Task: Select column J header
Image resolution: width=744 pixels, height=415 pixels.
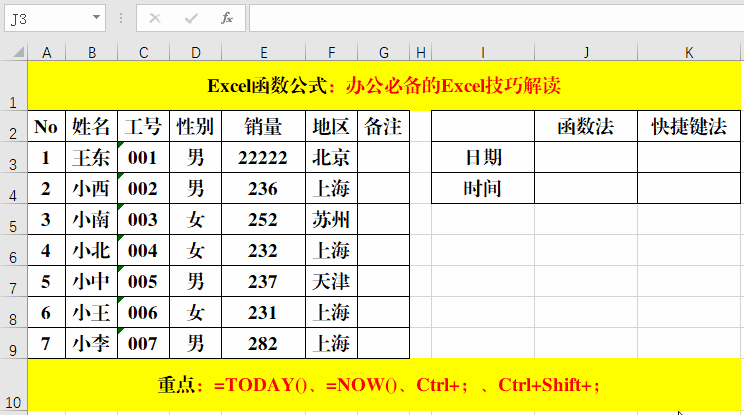Action: coord(586,52)
